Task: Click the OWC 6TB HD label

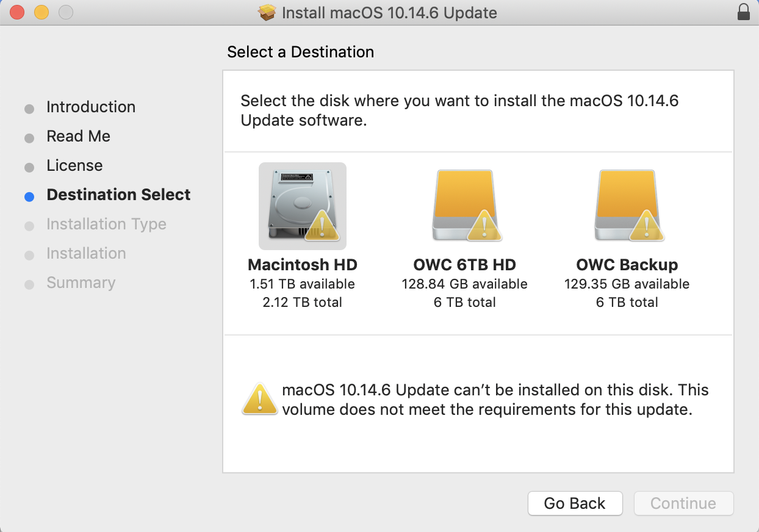Action: 465,265
